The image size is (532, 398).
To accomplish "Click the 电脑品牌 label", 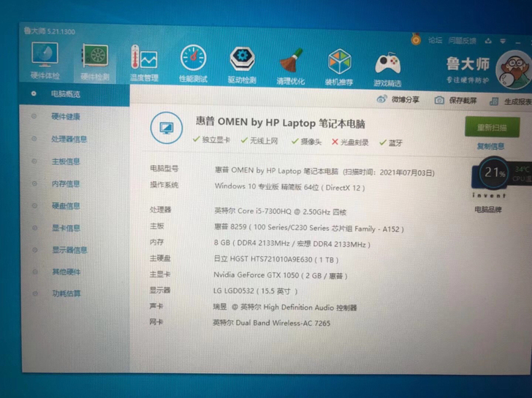I will click(488, 210).
